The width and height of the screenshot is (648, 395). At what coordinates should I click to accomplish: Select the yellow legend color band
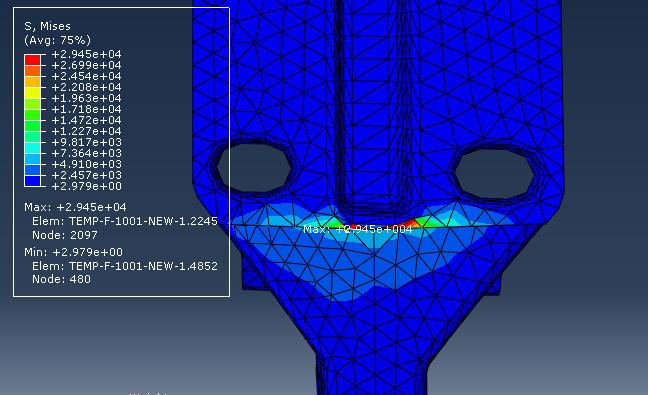click(x=32, y=93)
